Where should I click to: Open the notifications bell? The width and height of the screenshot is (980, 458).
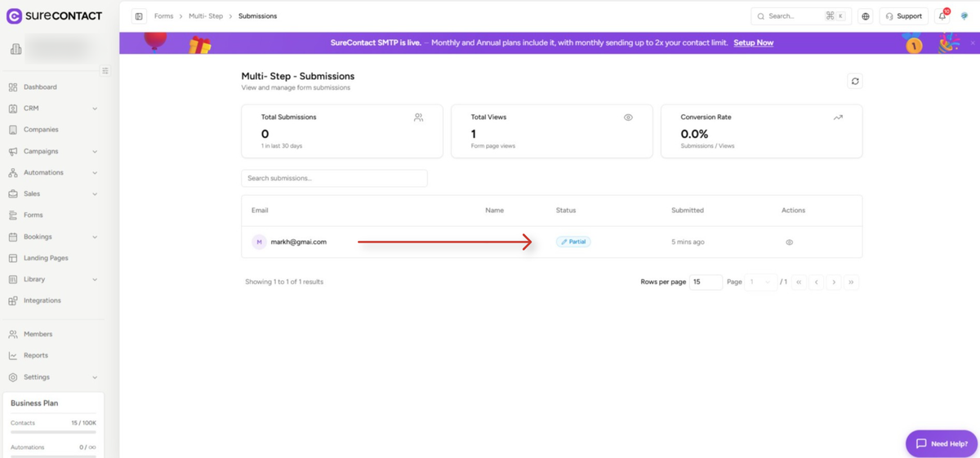(x=942, y=16)
